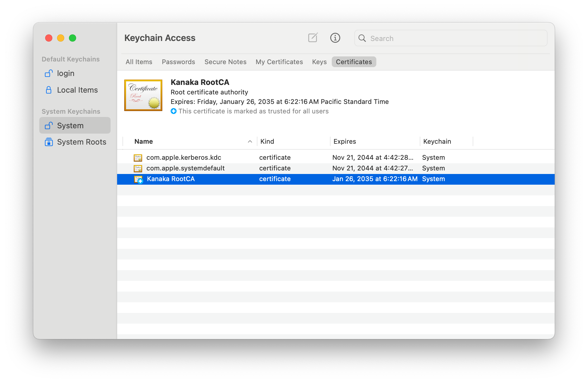Click the compose new item icon

pos(313,38)
